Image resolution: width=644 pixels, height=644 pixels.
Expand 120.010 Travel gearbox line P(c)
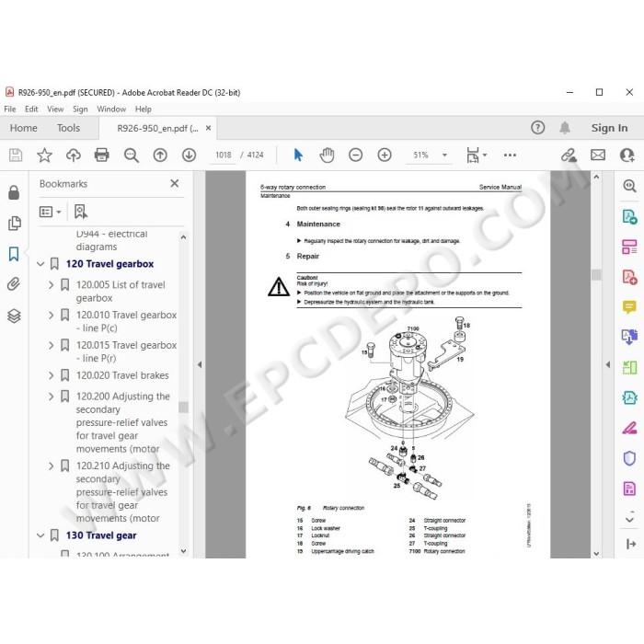(x=51, y=315)
